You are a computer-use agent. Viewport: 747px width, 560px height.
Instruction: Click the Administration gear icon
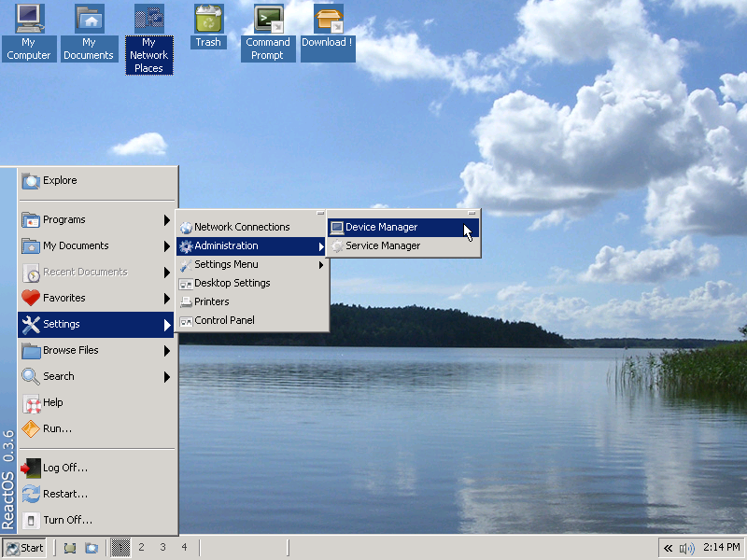tap(185, 246)
